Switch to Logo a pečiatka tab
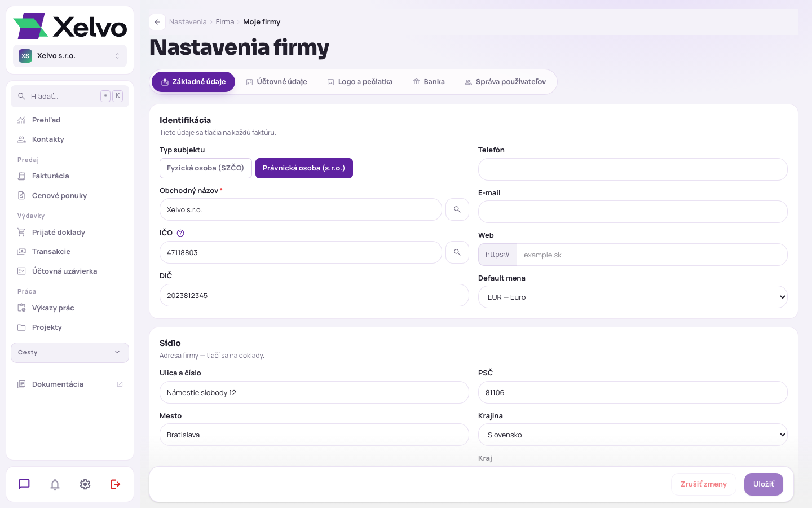This screenshot has width=812, height=508. [x=360, y=82]
